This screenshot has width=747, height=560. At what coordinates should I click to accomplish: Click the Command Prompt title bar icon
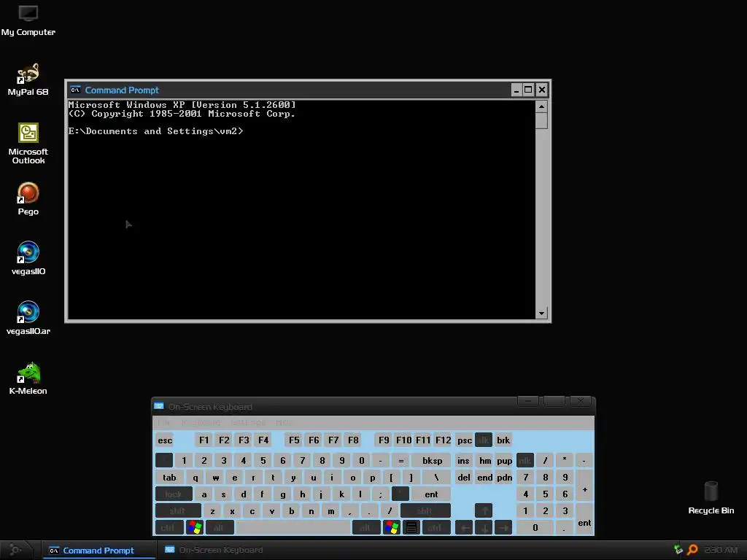[x=75, y=90]
